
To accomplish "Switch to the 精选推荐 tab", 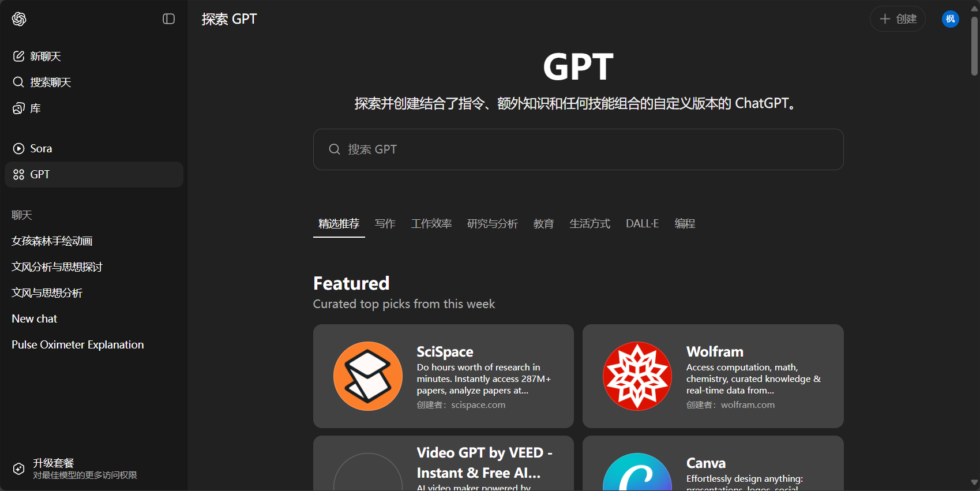I will [x=339, y=223].
